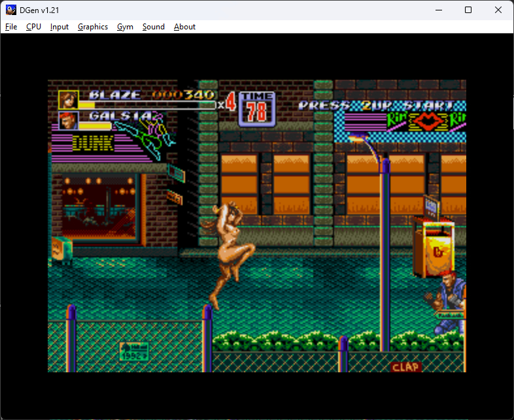Viewport: 514px width, 420px height.
Task: Click Galsia's enemy portrait icon
Action: (x=68, y=121)
